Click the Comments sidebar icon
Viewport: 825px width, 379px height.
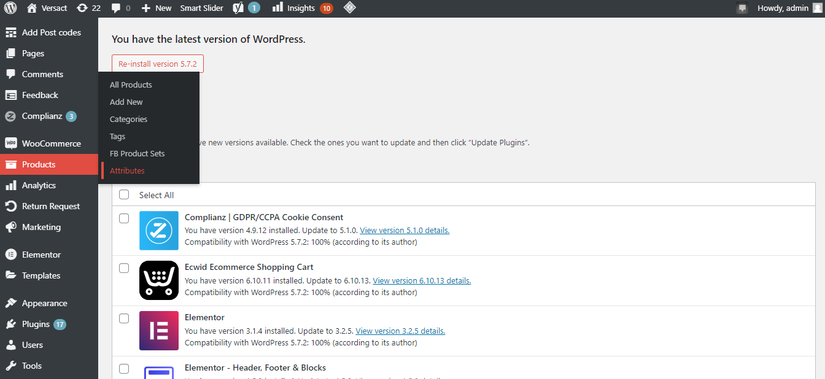tap(11, 74)
